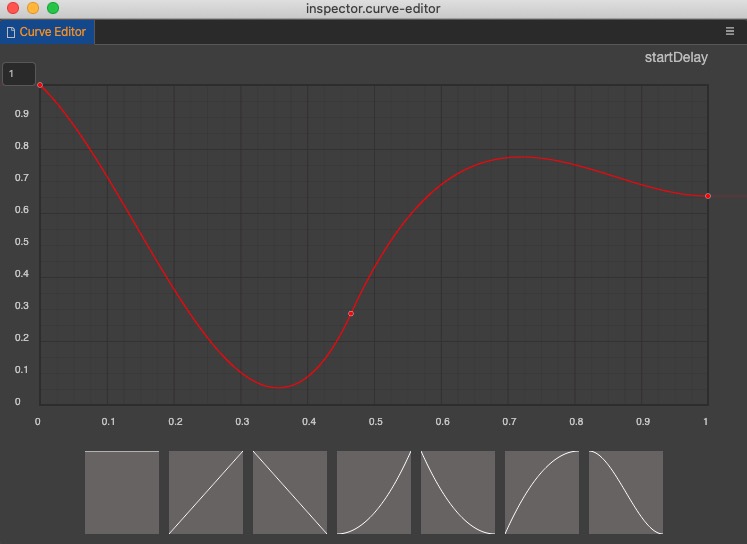Click the 0.5 label on horizontal axis
The height and width of the screenshot is (544, 747).
375,422
